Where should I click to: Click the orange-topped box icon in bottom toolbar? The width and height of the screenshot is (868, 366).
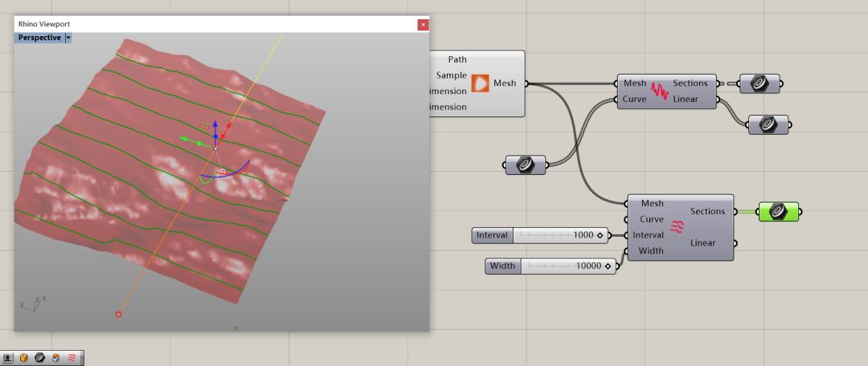56,358
